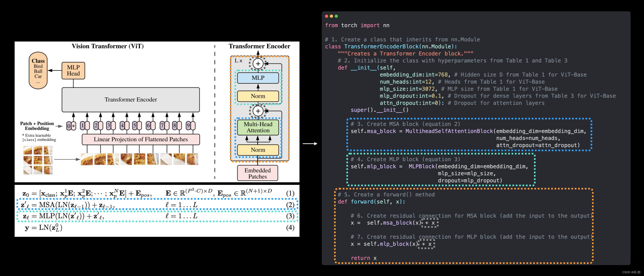Screen dimensions: 644x276
Task: Click the MLP Head box
Action: click(x=73, y=71)
